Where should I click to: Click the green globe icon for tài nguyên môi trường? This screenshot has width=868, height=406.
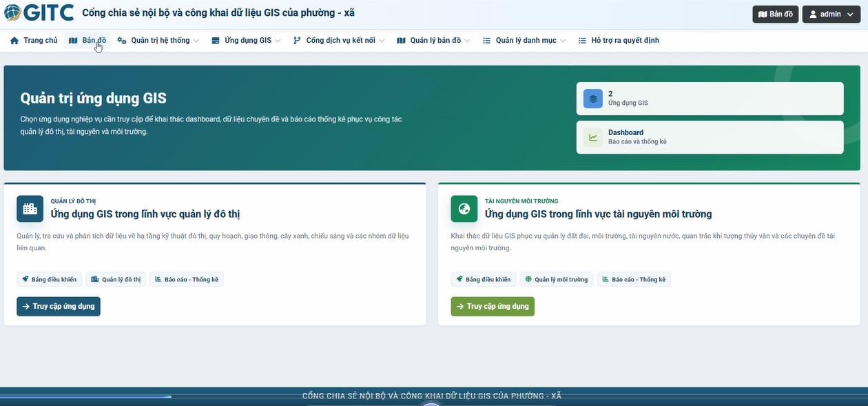pyautogui.click(x=464, y=209)
